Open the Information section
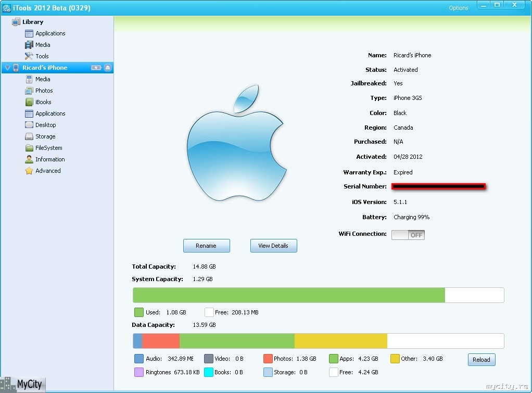 50,159
